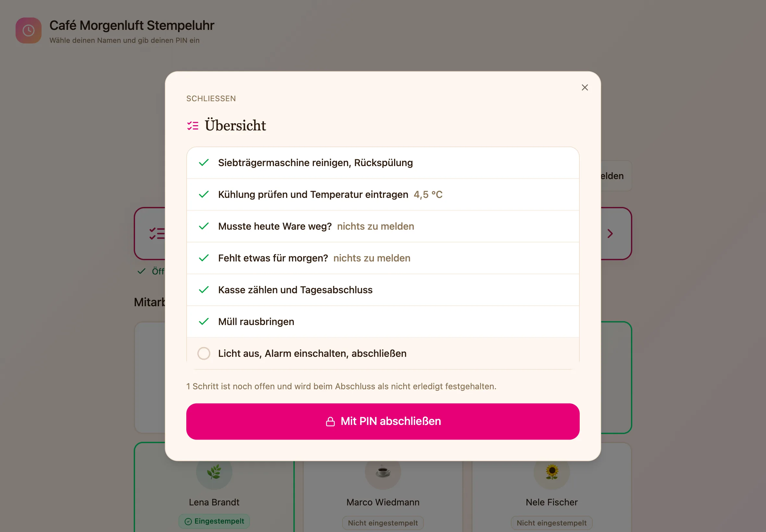Click the SCHLIESSEN section label

coord(211,99)
